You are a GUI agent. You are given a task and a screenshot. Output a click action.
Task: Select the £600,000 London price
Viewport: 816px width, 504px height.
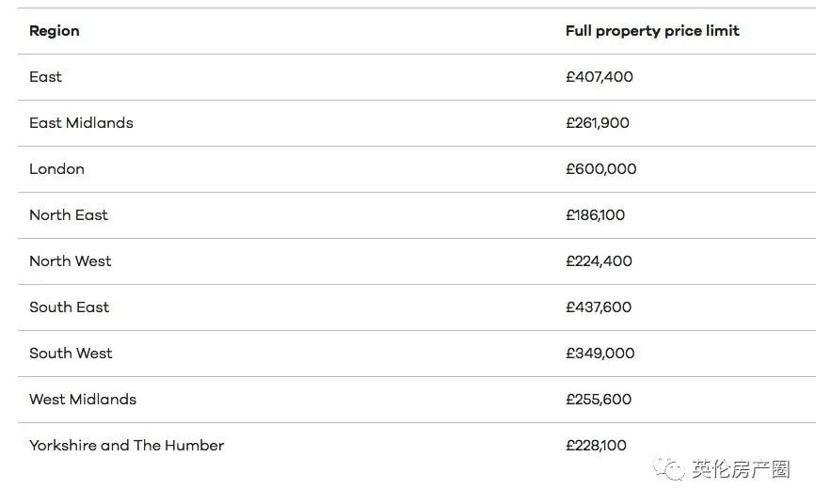(x=601, y=169)
